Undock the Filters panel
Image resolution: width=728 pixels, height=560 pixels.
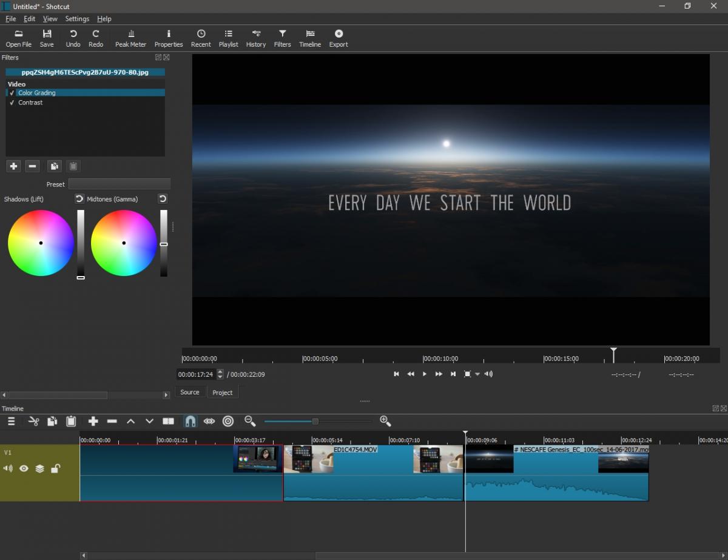[x=158, y=58]
